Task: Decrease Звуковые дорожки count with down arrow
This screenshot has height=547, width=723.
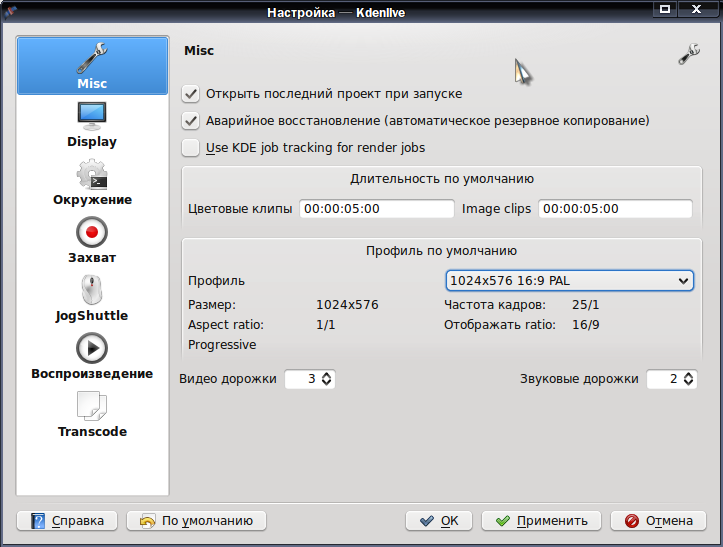Action: tap(688, 383)
